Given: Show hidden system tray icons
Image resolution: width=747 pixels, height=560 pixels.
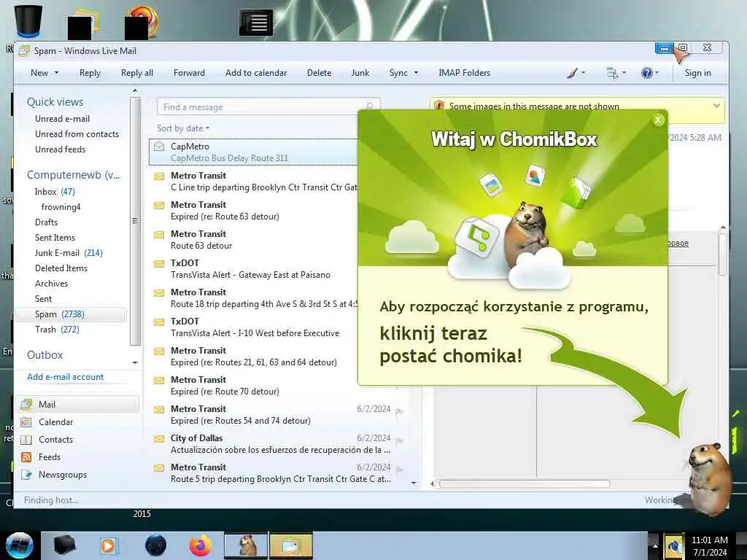Looking at the screenshot, I should [x=654, y=546].
